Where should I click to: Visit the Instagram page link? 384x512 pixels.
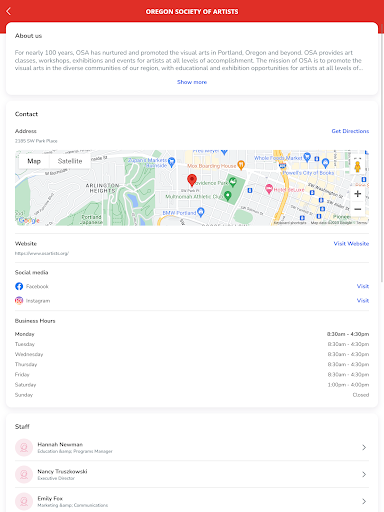pyautogui.click(x=363, y=301)
